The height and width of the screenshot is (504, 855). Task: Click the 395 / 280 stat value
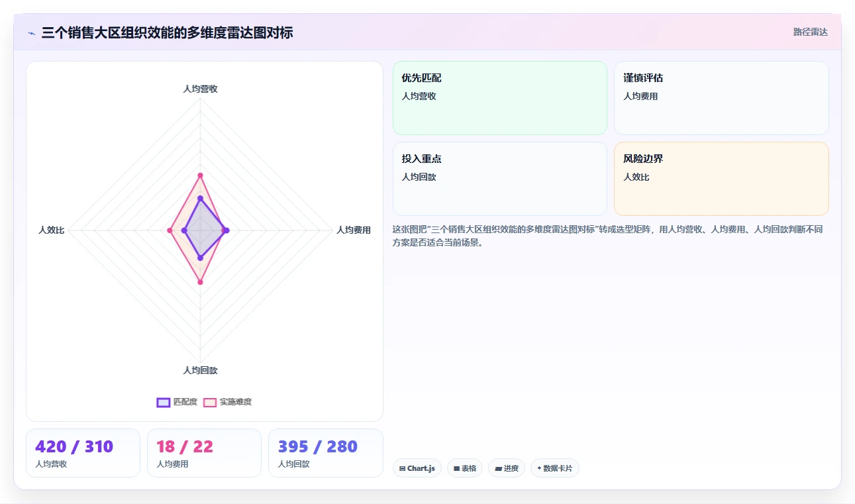pos(318,446)
